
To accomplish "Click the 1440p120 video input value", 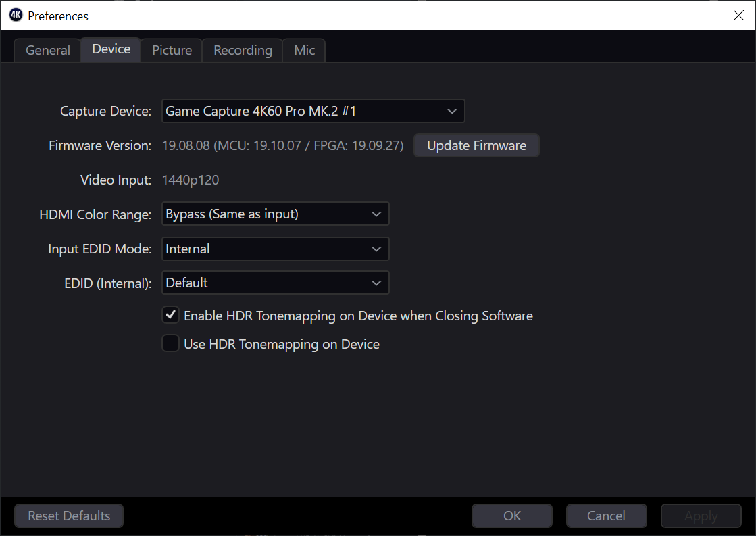I will coord(191,180).
